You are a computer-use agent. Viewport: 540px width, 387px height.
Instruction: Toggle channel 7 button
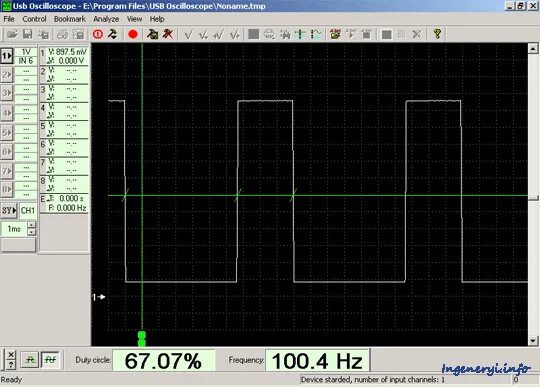[7, 171]
